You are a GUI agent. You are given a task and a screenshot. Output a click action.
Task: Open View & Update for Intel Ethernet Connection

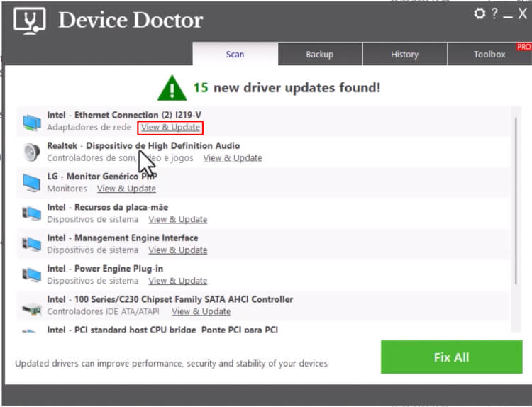pos(171,128)
